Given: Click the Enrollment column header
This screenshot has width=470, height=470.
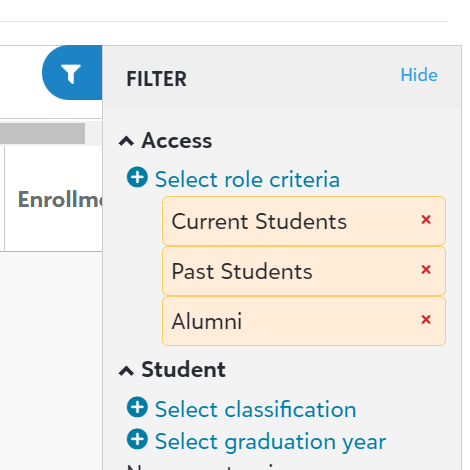Looking at the screenshot, I should (60, 199).
